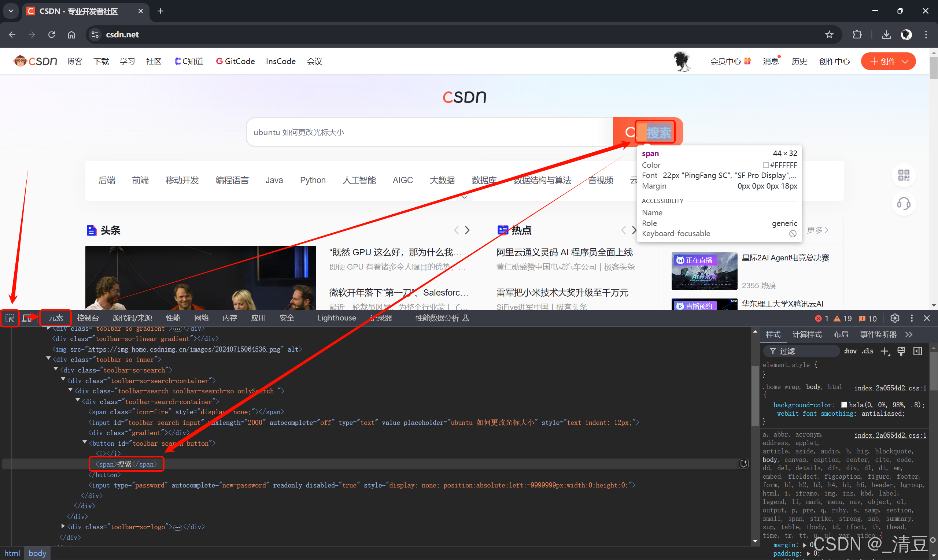Click CSDN search input field

(x=429, y=132)
